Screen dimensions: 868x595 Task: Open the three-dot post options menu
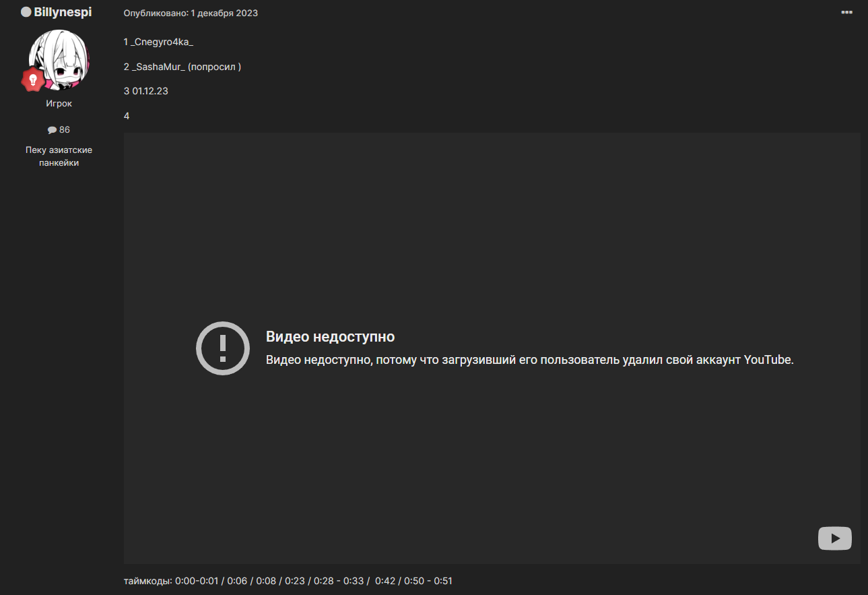(x=846, y=13)
